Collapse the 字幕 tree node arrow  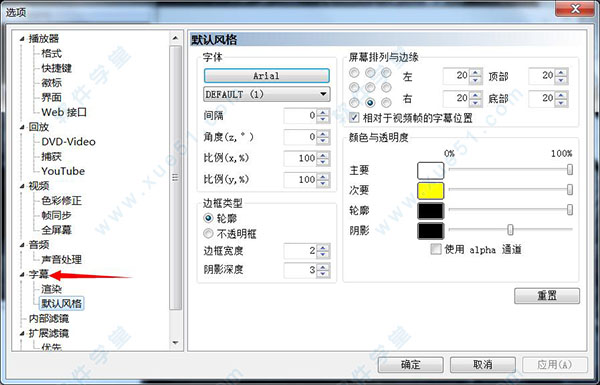[x=22, y=274]
